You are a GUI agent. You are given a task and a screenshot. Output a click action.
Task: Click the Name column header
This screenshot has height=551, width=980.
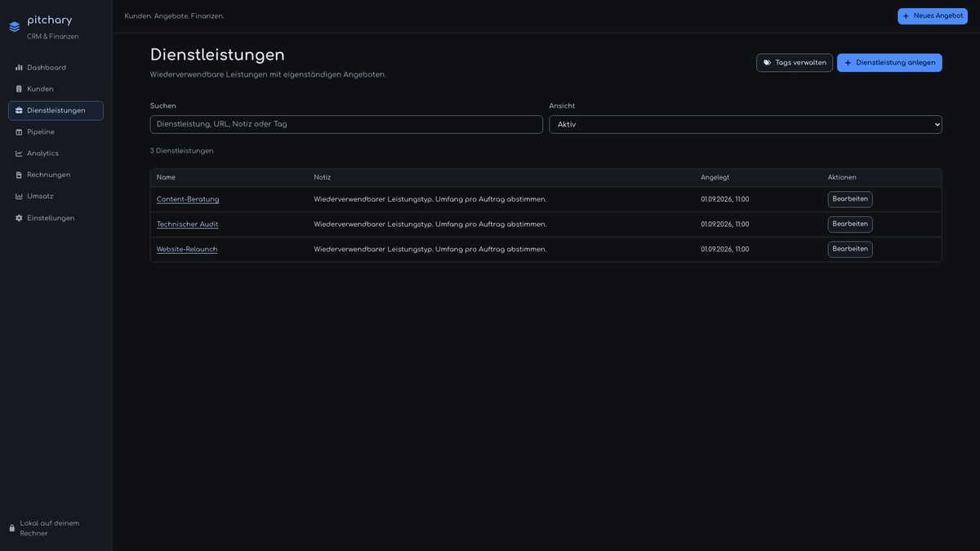pyautogui.click(x=166, y=177)
